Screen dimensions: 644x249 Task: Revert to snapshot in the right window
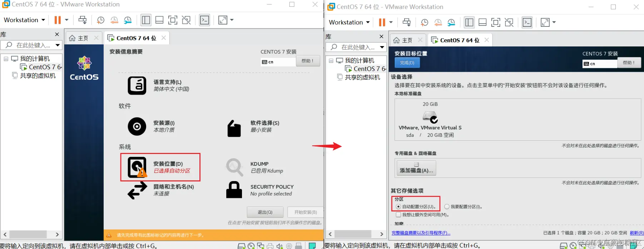pos(438,22)
